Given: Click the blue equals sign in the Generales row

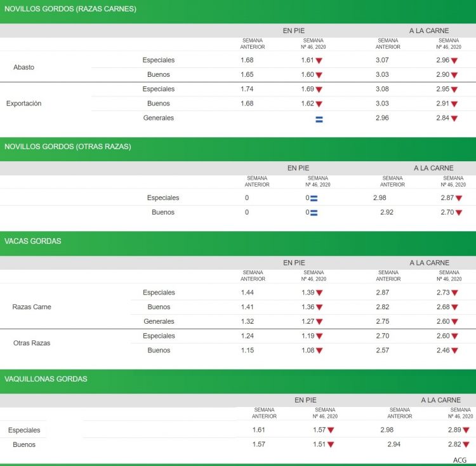Looking at the screenshot, I should [319, 119].
